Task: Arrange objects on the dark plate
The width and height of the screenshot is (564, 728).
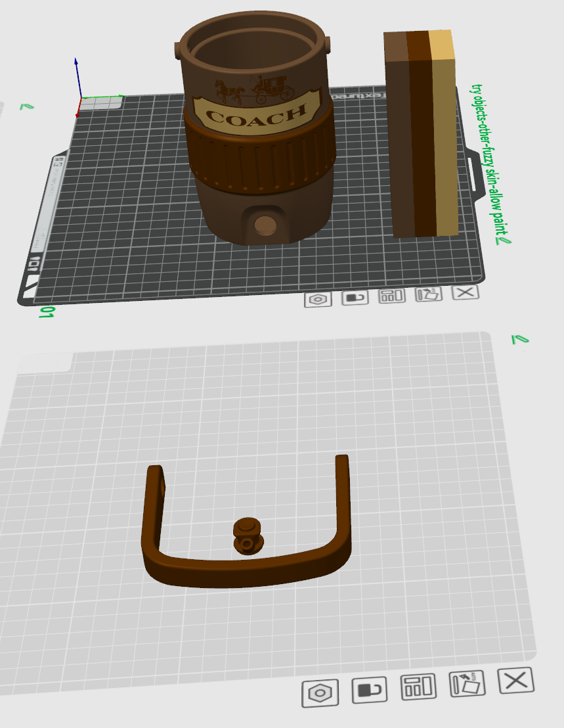Action: pyautogui.click(x=392, y=295)
